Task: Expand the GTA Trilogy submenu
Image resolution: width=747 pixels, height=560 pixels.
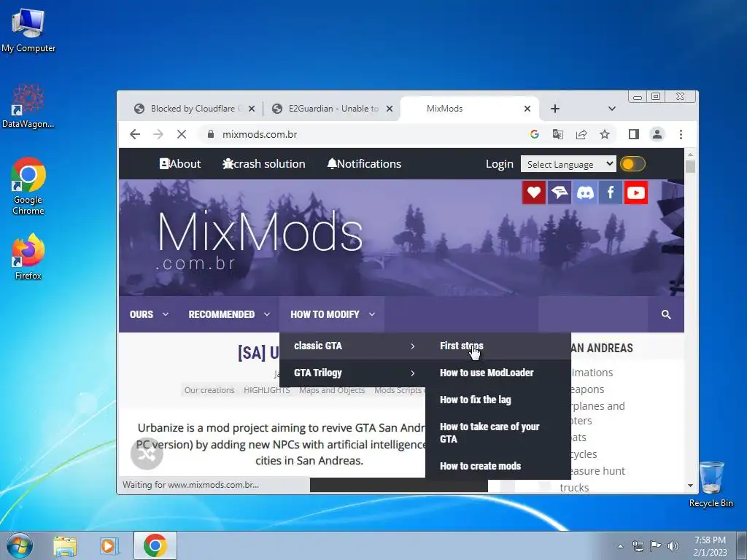Action: pos(352,373)
